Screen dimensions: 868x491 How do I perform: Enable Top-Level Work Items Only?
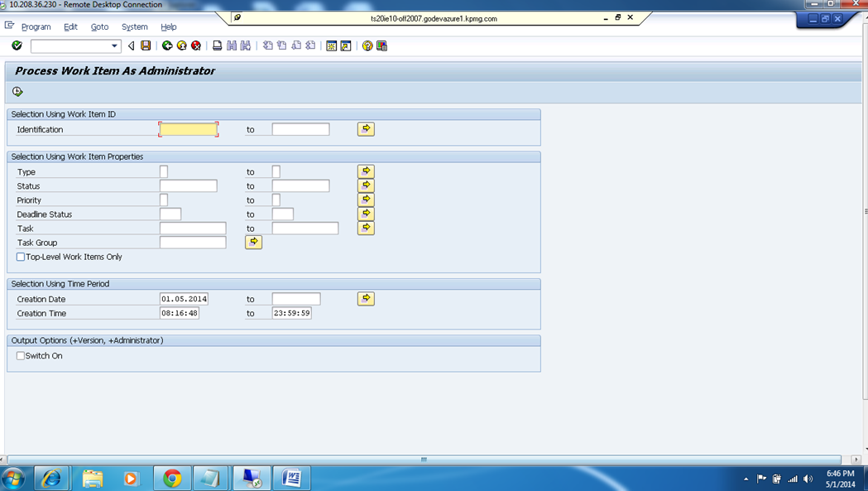[21, 257]
